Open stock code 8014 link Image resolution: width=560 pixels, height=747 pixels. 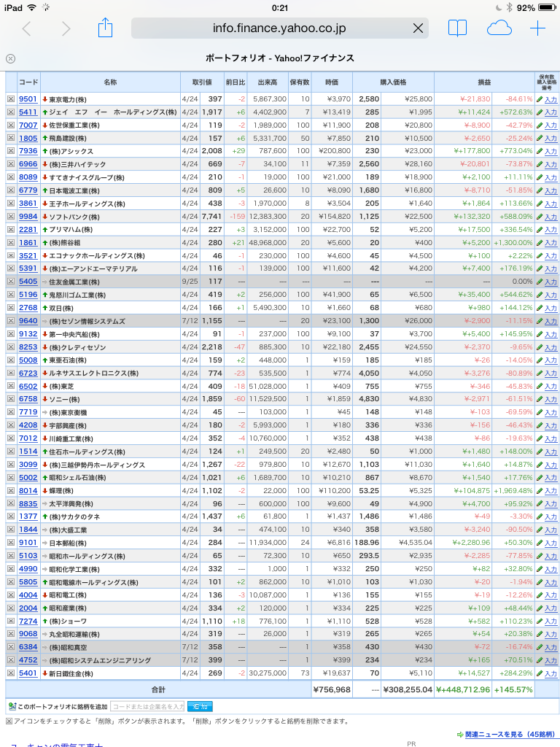point(28,491)
